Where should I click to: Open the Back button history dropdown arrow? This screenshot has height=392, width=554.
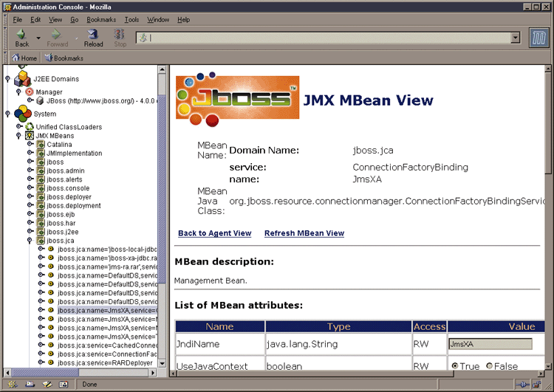pos(38,38)
